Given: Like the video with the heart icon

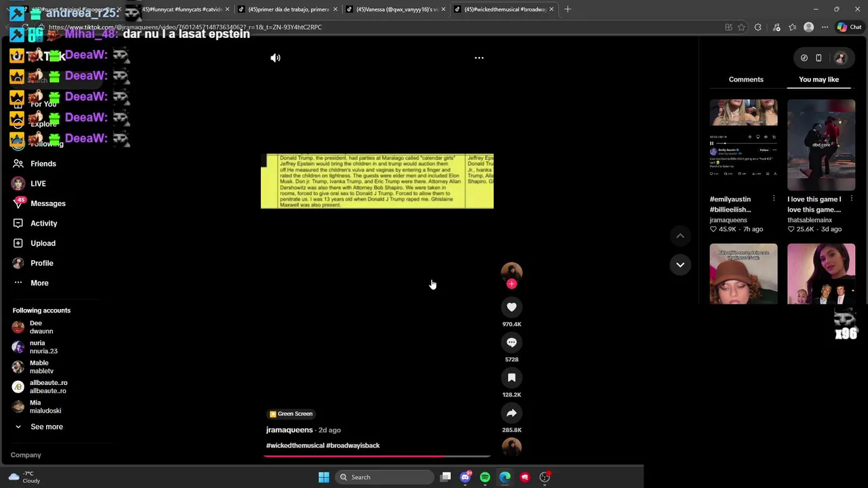Looking at the screenshot, I should (511, 307).
